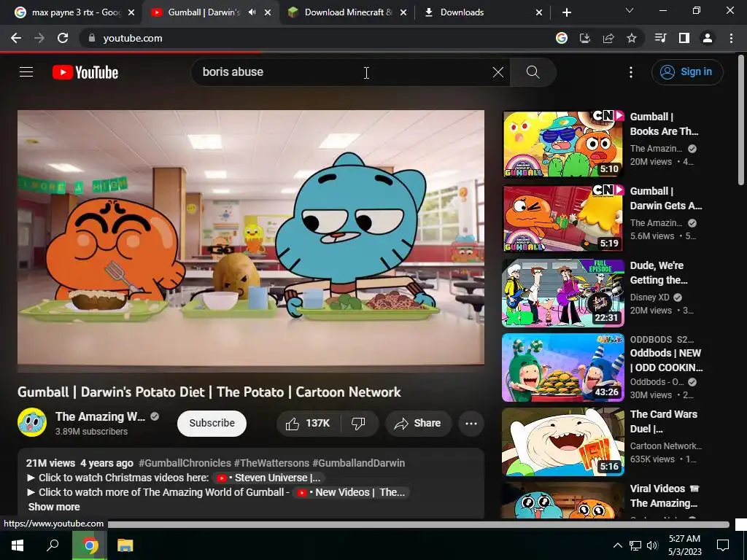Select the Gumball Darwin's YouTube tab
Screen dimensions: 747x560
[204, 12]
